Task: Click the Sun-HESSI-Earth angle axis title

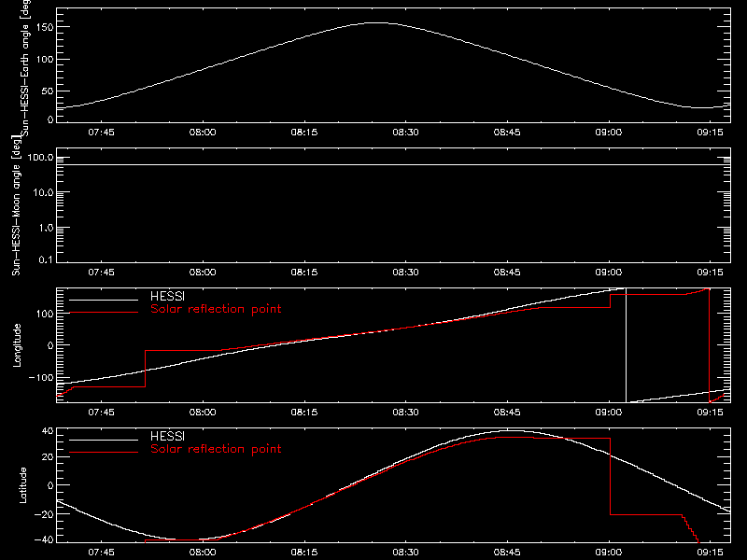Action: coord(25,67)
